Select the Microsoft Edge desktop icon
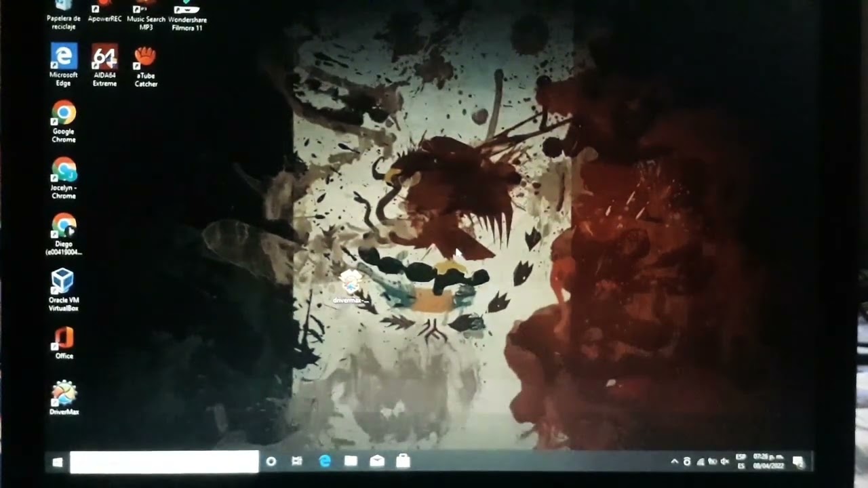Viewport: 868px width, 488px height. [64, 65]
